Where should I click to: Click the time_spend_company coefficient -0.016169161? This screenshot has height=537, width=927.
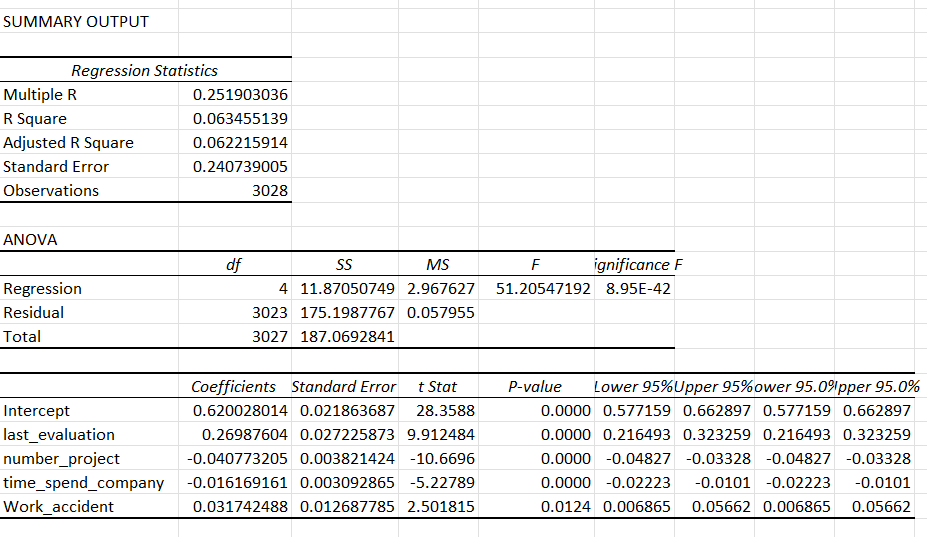[x=237, y=483]
